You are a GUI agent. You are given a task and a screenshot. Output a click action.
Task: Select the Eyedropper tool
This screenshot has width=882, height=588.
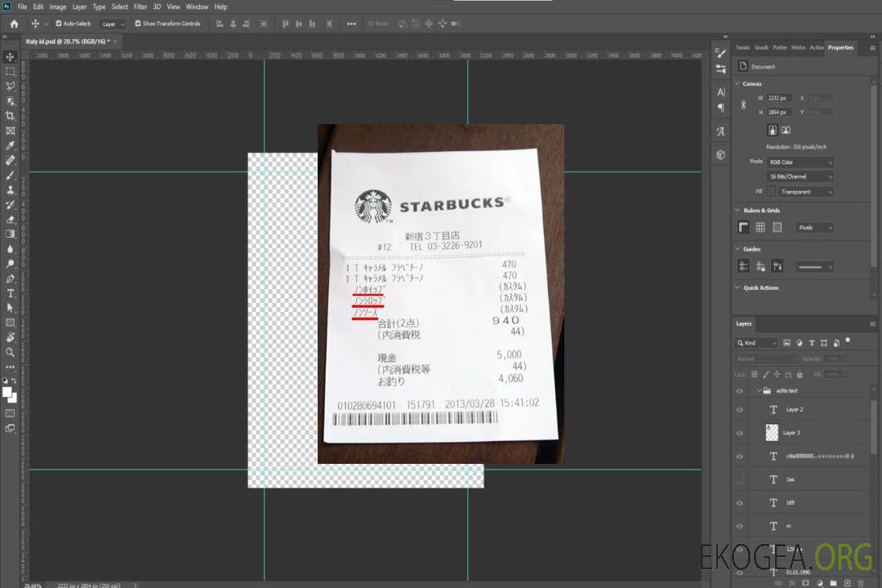click(10, 145)
